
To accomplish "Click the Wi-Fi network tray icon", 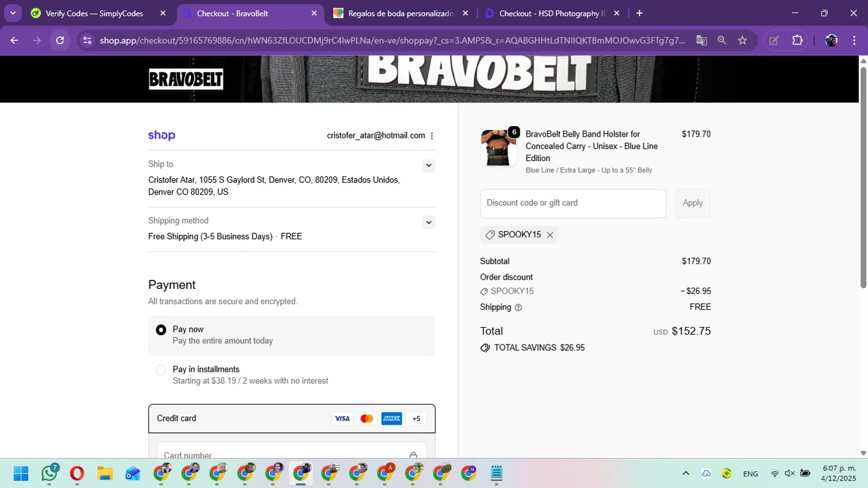I will coord(774,474).
